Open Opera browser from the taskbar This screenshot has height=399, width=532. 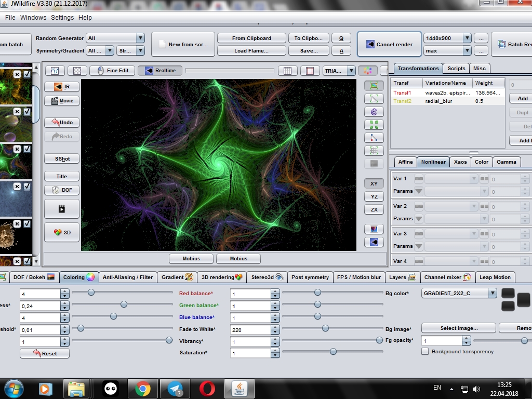207,389
